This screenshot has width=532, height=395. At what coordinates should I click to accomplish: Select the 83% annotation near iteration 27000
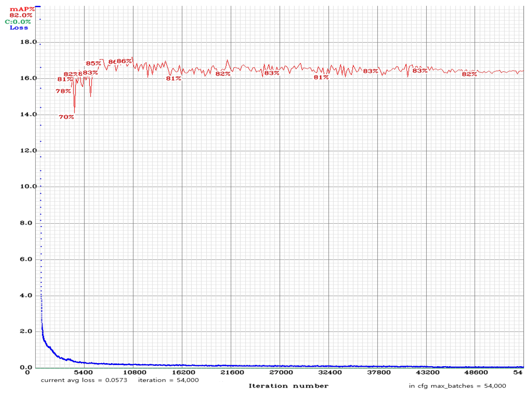pos(271,73)
